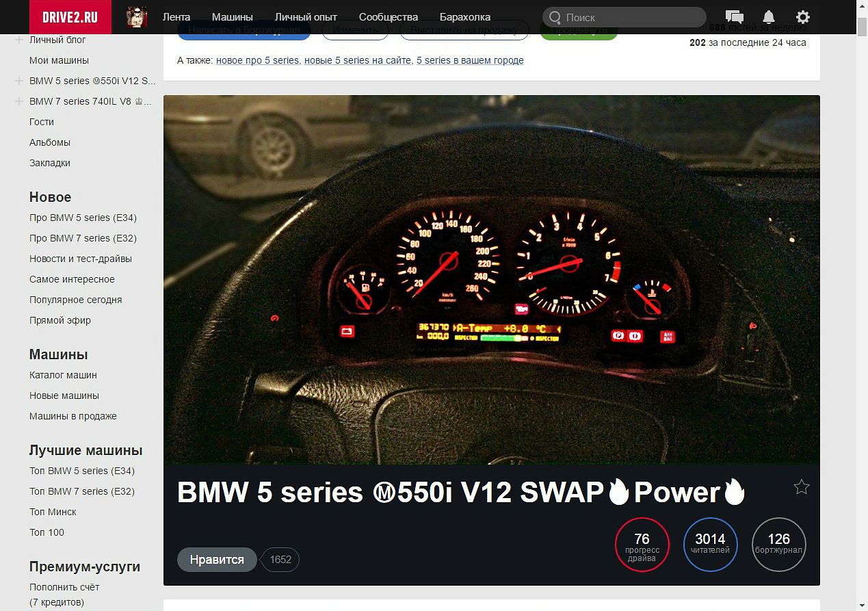The width and height of the screenshot is (868, 611).
Task: Expand BMW 7 series 740IL item
Action: pyautogui.click(x=19, y=101)
